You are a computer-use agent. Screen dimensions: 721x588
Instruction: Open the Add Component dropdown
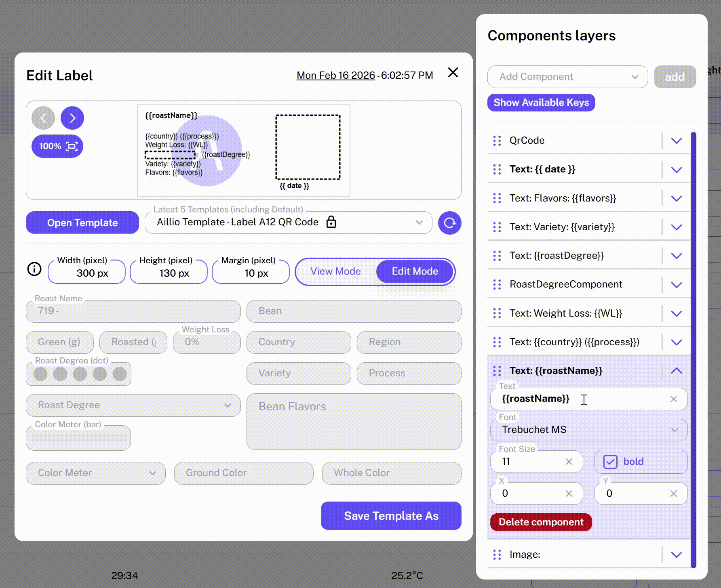click(x=567, y=77)
